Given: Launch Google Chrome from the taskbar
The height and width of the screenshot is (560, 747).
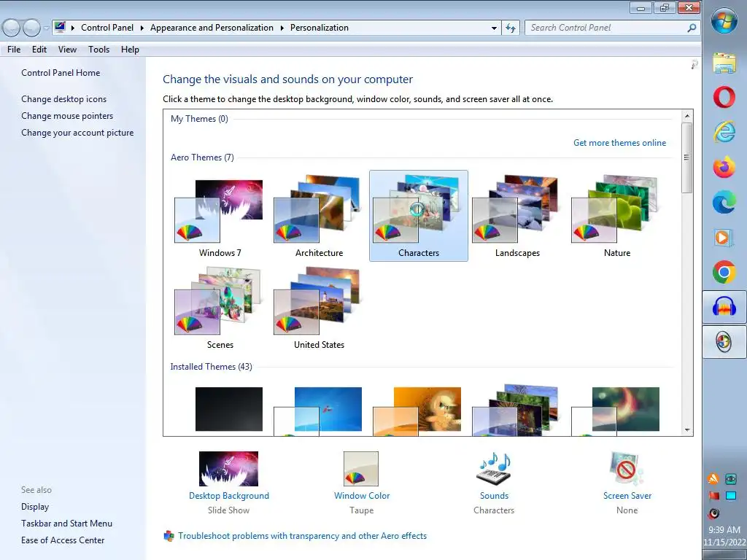Looking at the screenshot, I should pyautogui.click(x=724, y=272).
